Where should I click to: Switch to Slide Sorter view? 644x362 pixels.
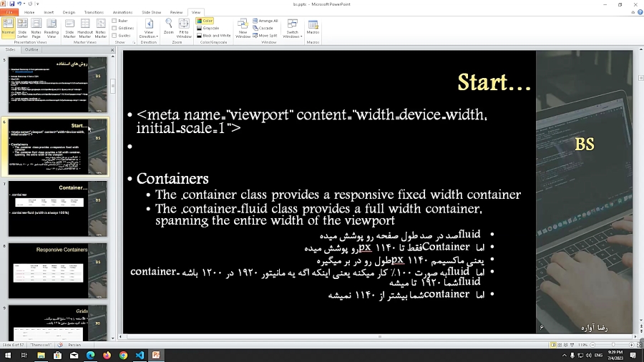(x=22, y=29)
